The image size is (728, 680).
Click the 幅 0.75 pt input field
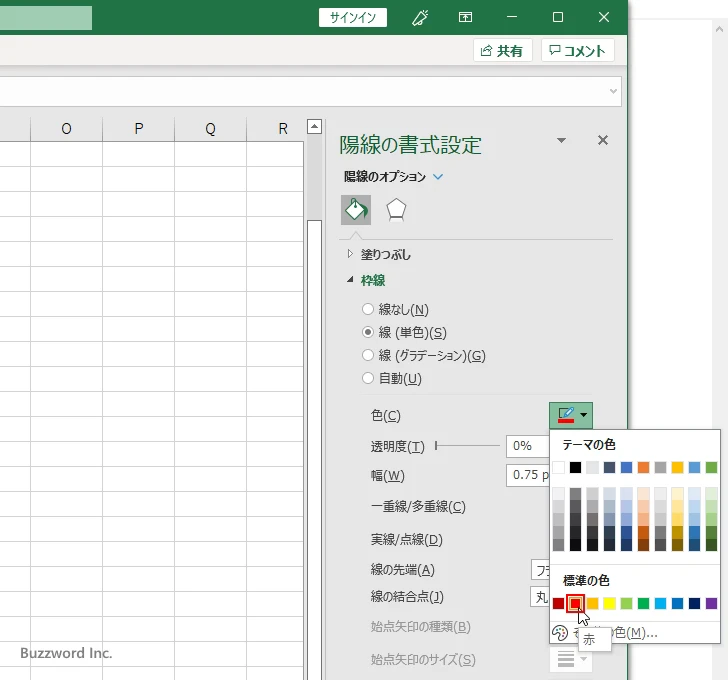528,475
